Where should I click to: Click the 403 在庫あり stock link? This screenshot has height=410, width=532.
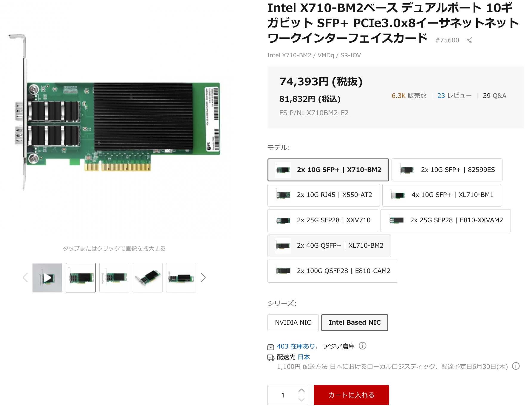click(296, 346)
